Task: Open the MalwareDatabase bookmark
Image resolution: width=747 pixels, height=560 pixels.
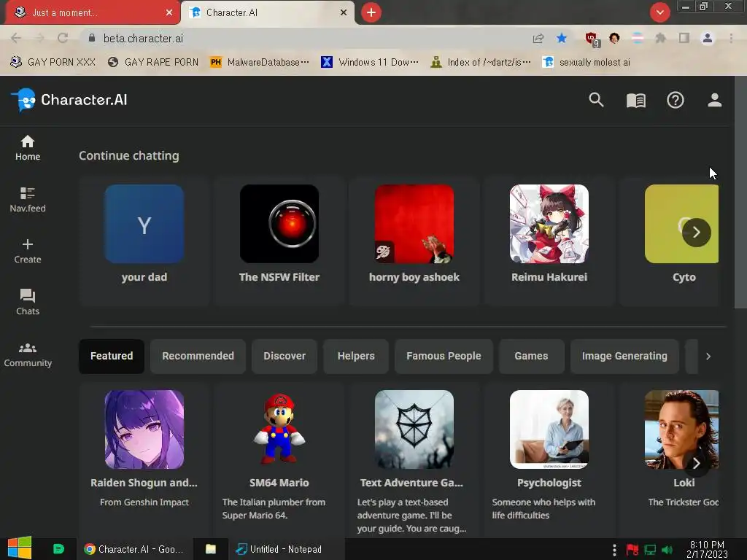Action: tap(260, 62)
